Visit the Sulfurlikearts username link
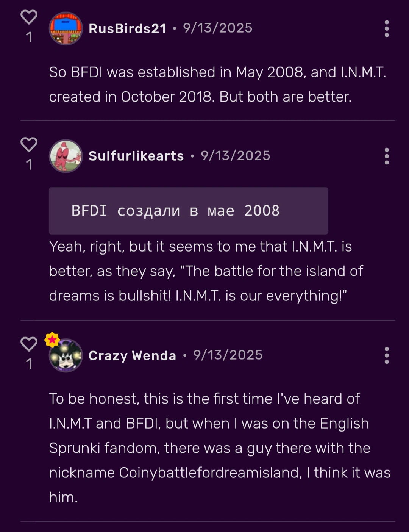The image size is (409, 532). (136, 156)
